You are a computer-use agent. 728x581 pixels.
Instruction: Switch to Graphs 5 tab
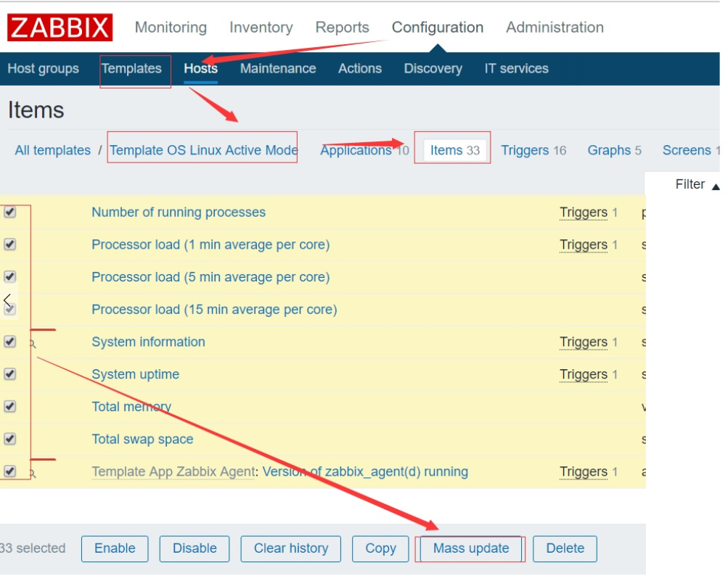tap(614, 150)
